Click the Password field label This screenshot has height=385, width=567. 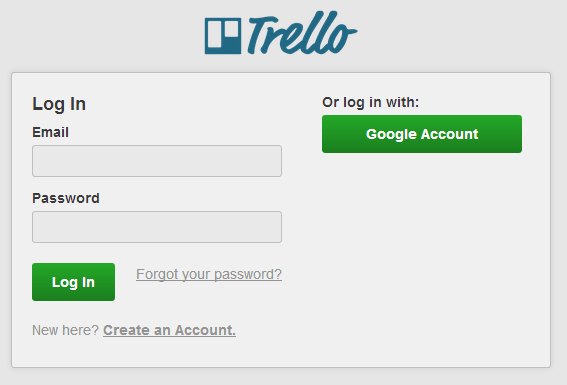click(x=66, y=198)
